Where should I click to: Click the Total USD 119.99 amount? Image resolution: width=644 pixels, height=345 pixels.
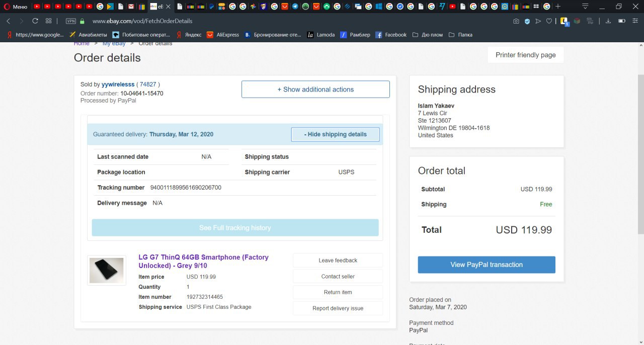524,230
